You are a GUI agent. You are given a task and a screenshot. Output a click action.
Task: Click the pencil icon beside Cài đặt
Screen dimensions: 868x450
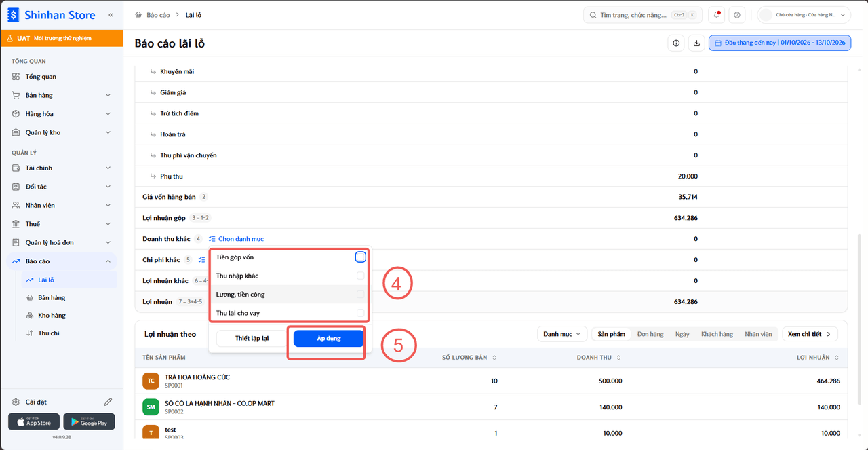[x=108, y=402]
